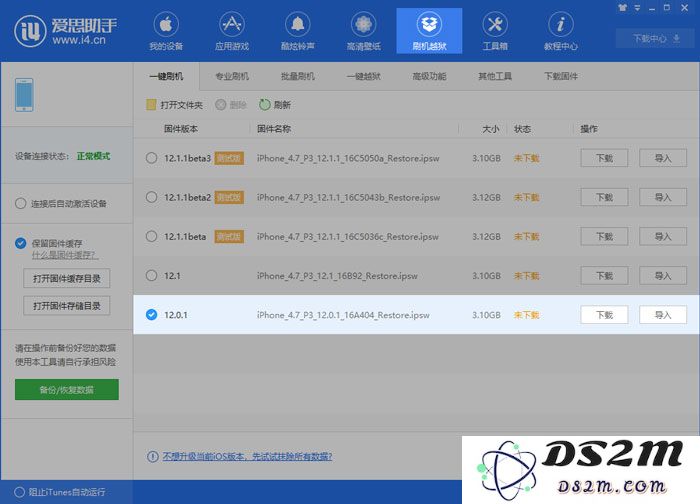Open 应用游戏 apps and games section
The height and width of the screenshot is (504, 700).
point(232,31)
